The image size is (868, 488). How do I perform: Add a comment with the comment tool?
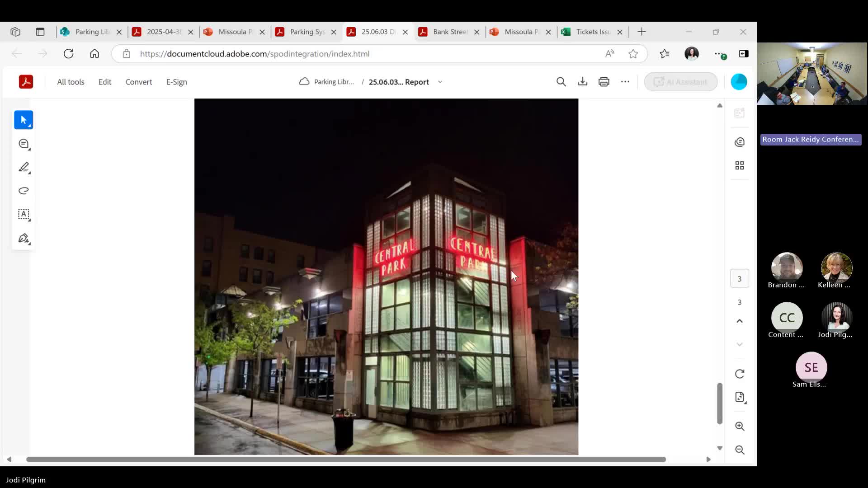click(x=24, y=144)
